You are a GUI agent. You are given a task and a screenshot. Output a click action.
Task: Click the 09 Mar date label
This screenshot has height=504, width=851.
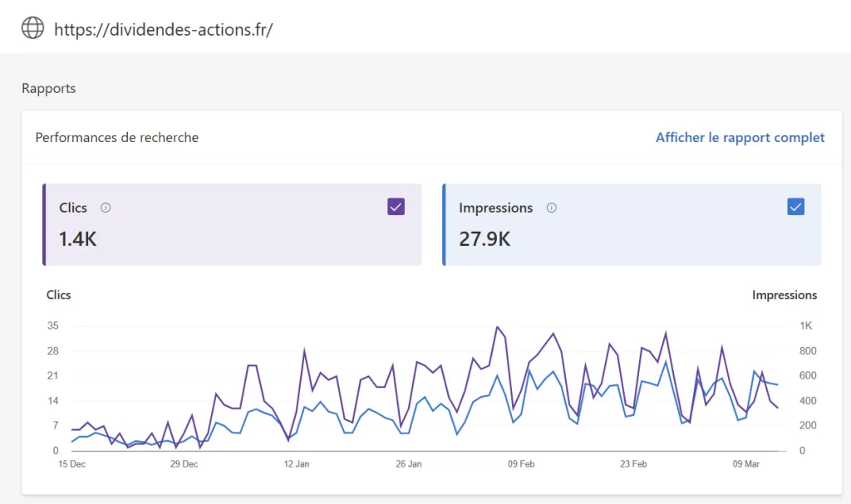(x=745, y=464)
